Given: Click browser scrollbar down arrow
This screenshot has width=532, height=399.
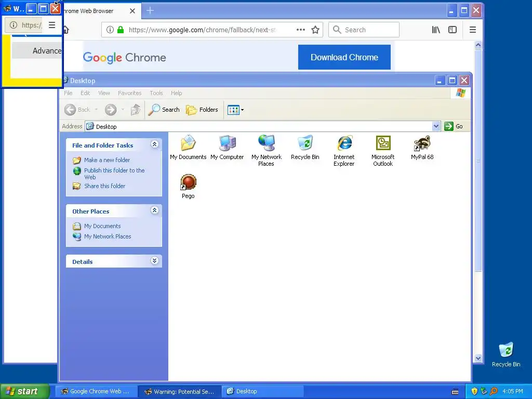Looking at the screenshot, I should (x=478, y=358).
